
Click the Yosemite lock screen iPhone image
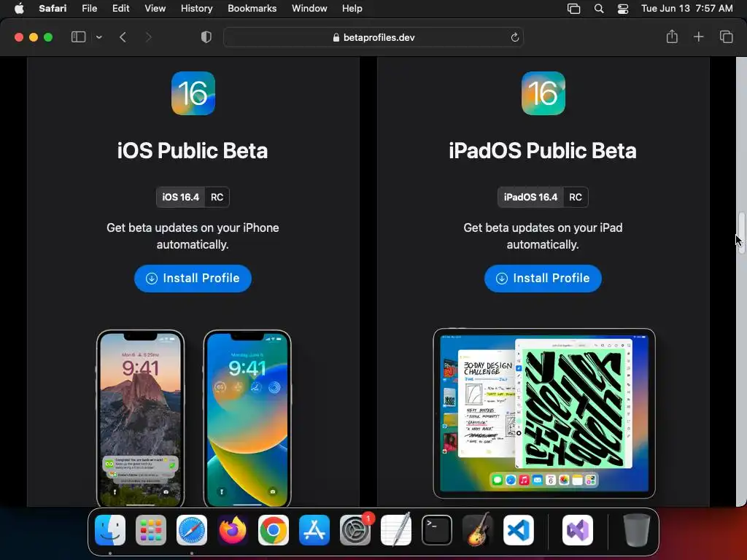141,418
